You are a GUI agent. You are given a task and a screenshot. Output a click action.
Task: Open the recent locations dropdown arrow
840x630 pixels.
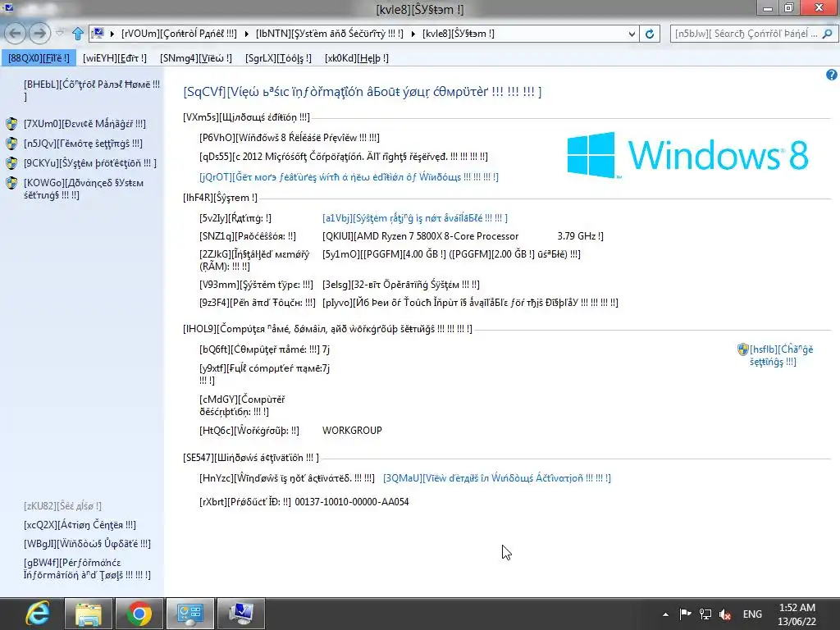[59, 33]
